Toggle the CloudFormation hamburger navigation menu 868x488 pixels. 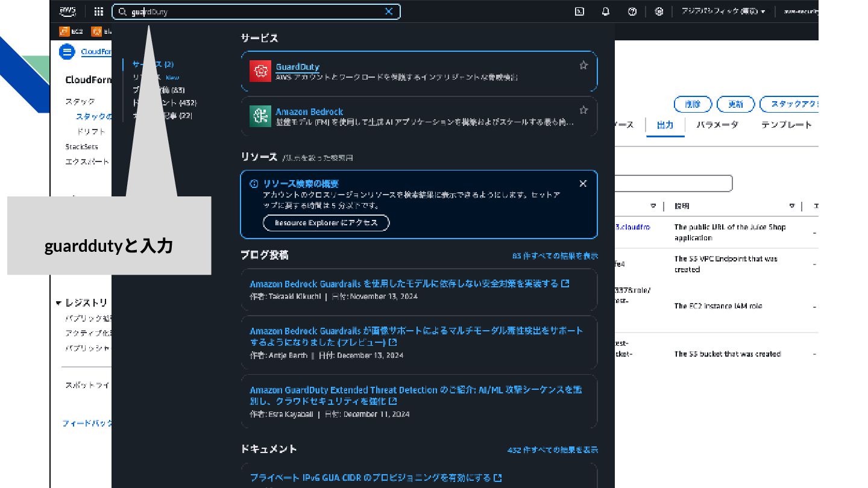point(67,52)
